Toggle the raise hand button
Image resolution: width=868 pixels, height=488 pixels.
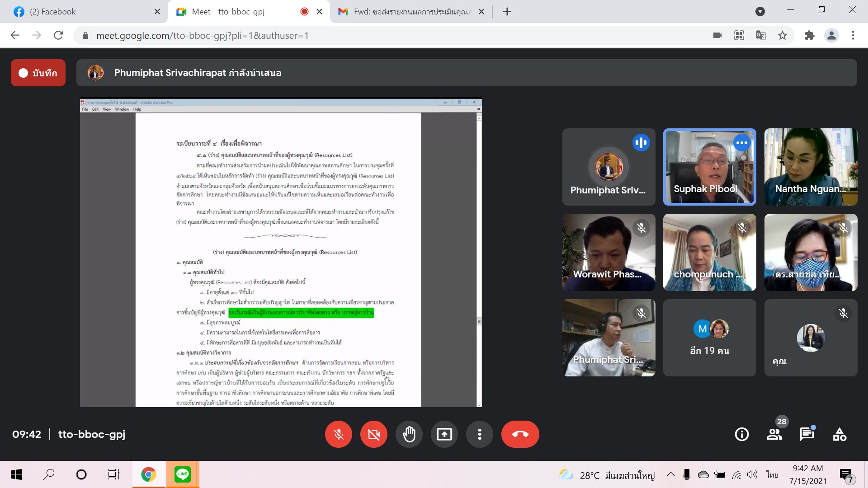coord(409,434)
